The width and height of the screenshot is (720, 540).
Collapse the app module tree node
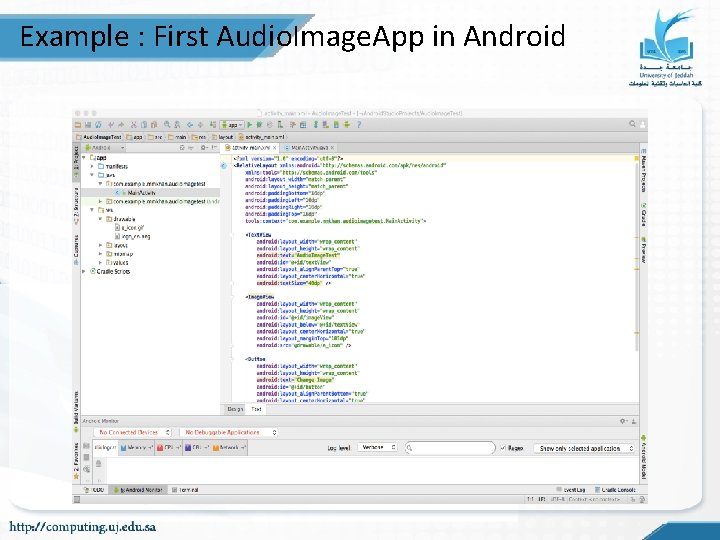click(84, 158)
